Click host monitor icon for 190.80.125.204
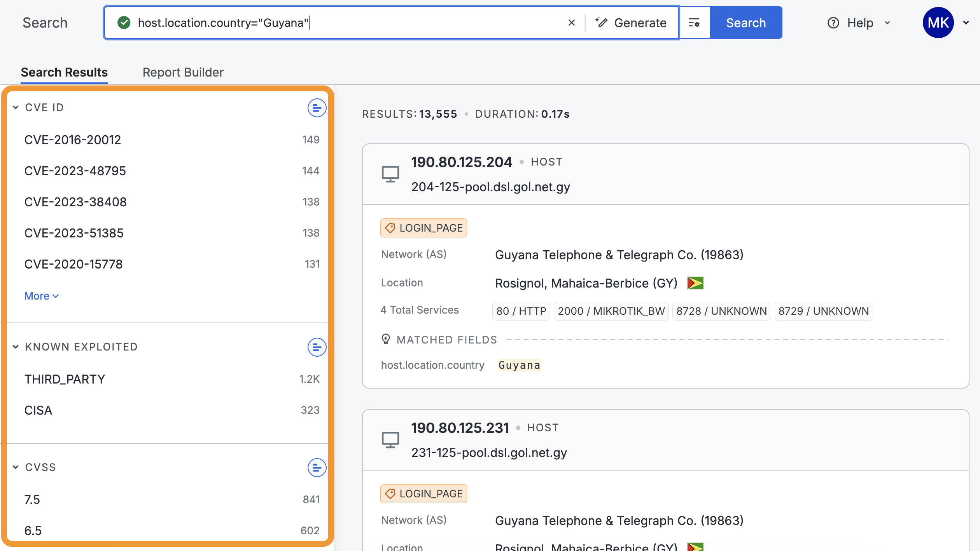 click(x=390, y=174)
